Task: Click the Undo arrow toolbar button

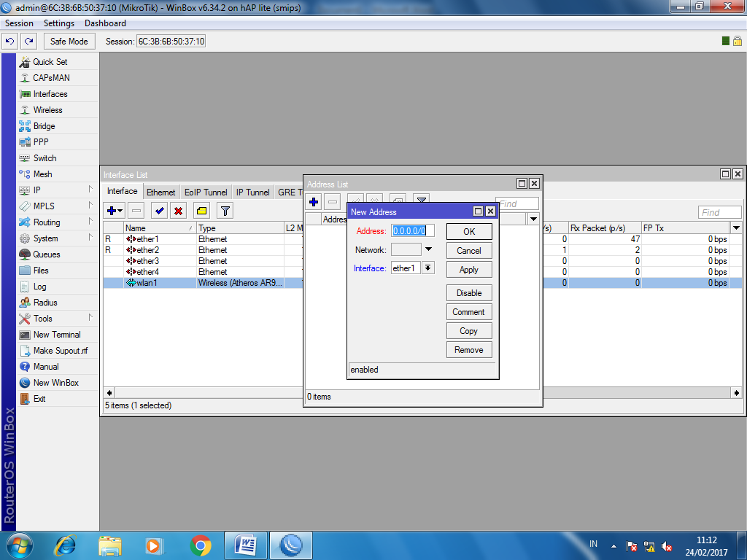Action: pos(10,42)
